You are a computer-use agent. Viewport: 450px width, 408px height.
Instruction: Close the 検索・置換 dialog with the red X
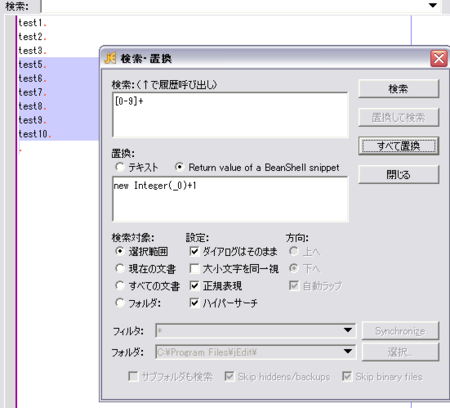[x=439, y=59]
